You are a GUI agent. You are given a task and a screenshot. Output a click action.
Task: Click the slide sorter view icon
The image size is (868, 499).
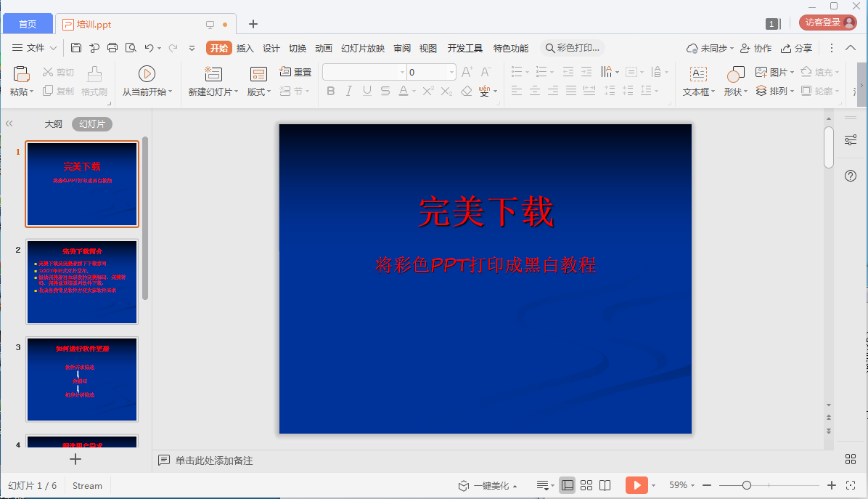pos(586,484)
